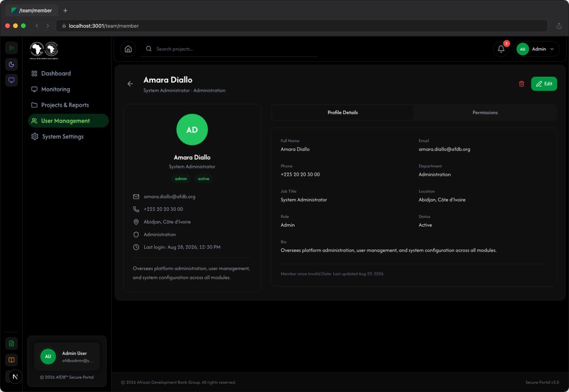This screenshot has height=392, width=569.
Task: Open Dashboard in the sidebar
Action: 68,74
